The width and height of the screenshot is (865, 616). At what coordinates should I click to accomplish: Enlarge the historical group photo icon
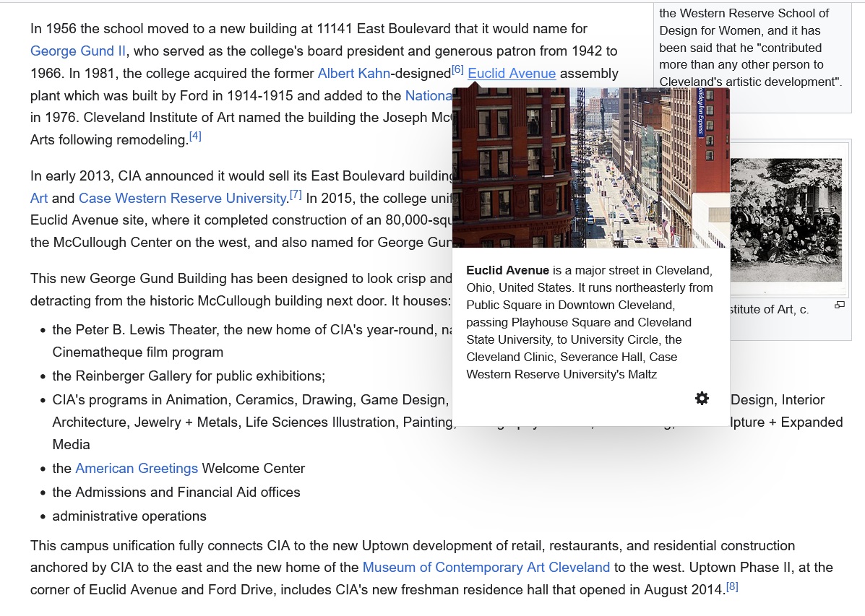coord(839,305)
